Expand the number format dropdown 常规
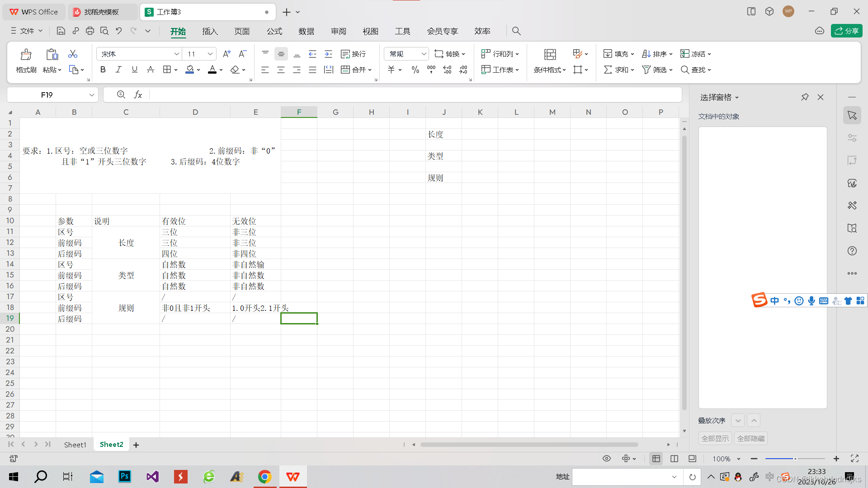 click(x=424, y=54)
